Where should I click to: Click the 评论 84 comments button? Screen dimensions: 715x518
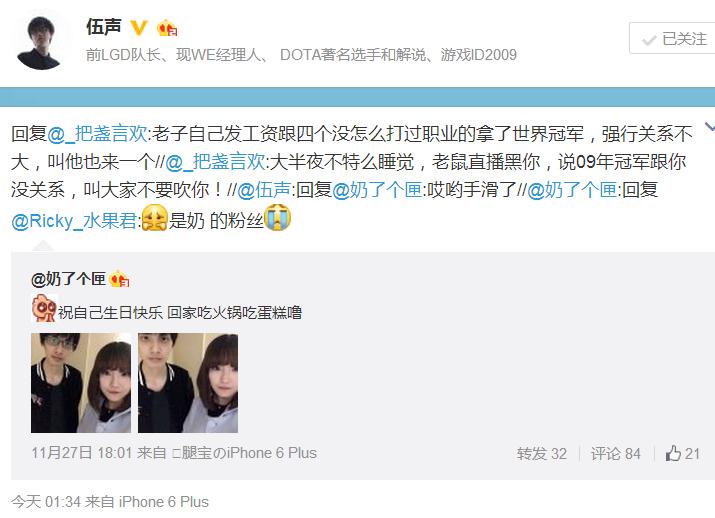click(x=616, y=454)
